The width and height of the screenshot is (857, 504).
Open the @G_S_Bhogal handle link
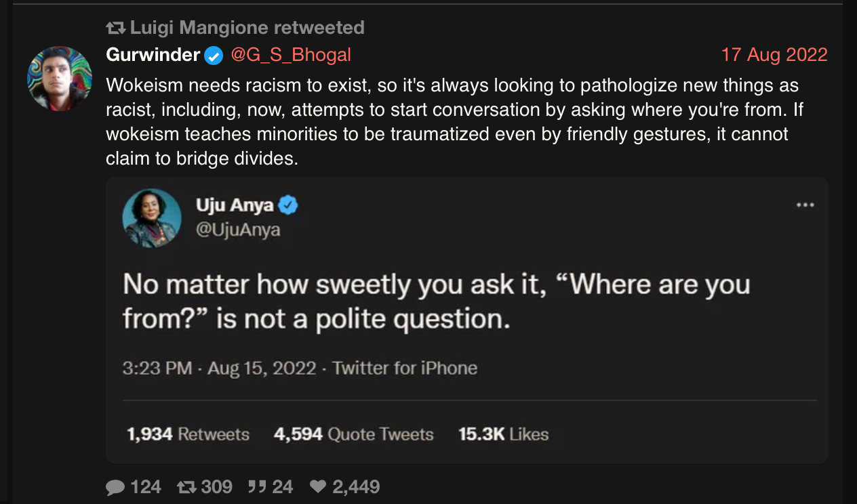click(291, 55)
